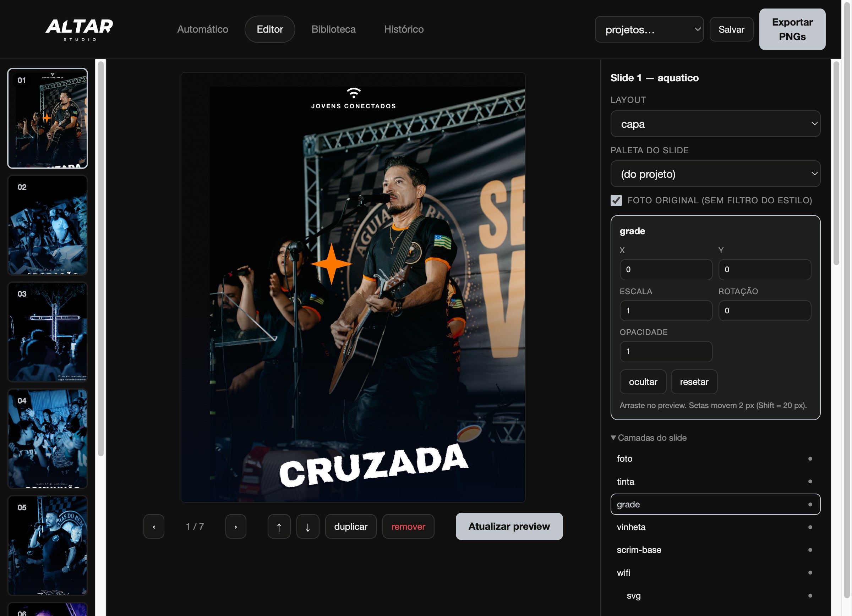This screenshot has width=852, height=616.
Task: Click the grade Y input field
Action: point(764,270)
